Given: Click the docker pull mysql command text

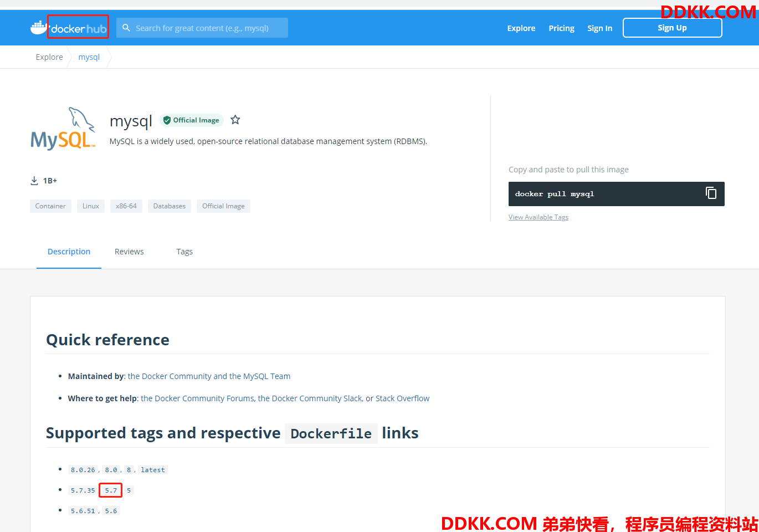Looking at the screenshot, I should coord(555,194).
